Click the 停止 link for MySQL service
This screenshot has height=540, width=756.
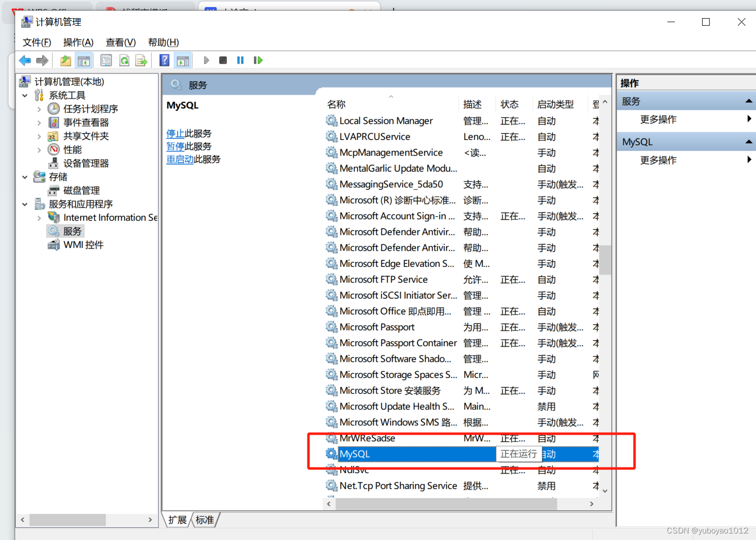(175, 133)
